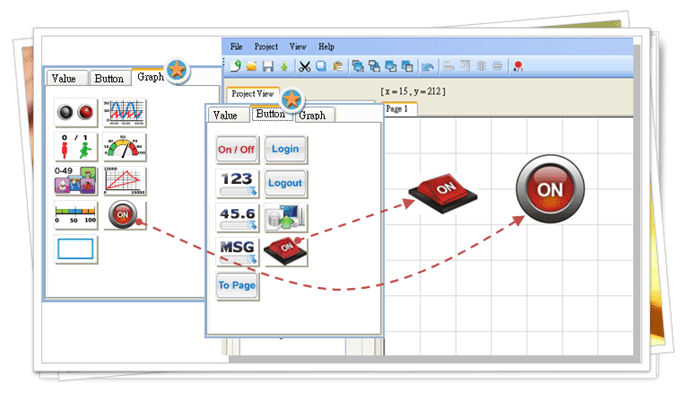This screenshot has width=686, height=395.
Task: Switch to the Project View tab
Action: click(x=252, y=94)
